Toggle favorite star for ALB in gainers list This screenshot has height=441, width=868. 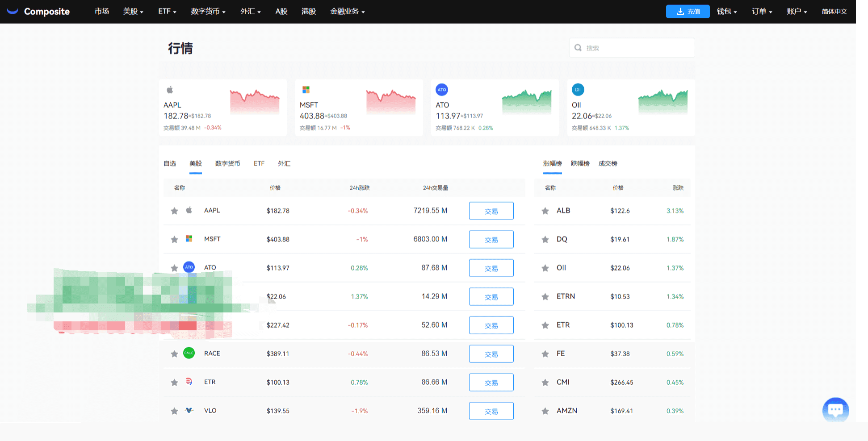545,211
